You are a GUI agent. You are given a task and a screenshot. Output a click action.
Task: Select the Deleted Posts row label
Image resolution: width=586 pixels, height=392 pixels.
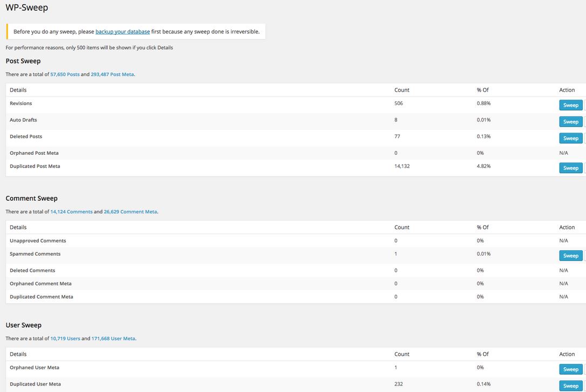pos(26,136)
